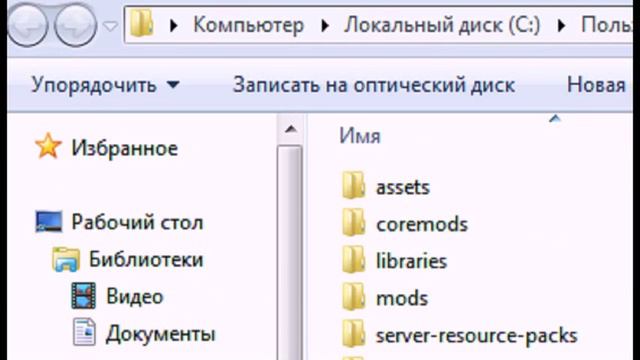Viewport: 640px width, 360px height.
Task: Select the libraries folder name
Action: click(411, 261)
